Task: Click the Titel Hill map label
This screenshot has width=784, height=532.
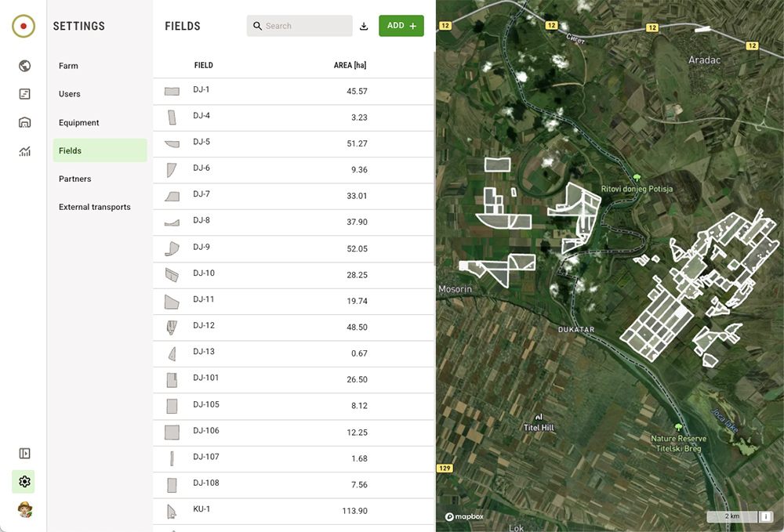Action: tap(539, 428)
